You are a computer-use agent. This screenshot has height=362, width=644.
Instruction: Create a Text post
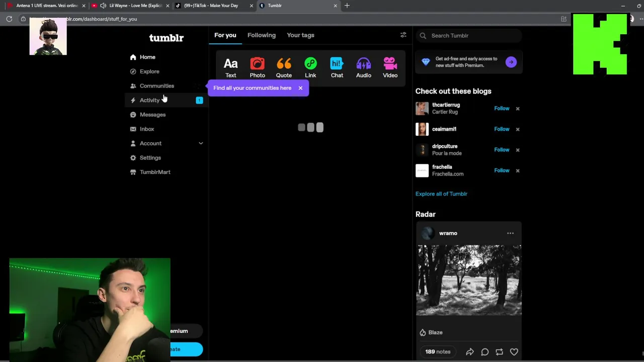[230, 67]
